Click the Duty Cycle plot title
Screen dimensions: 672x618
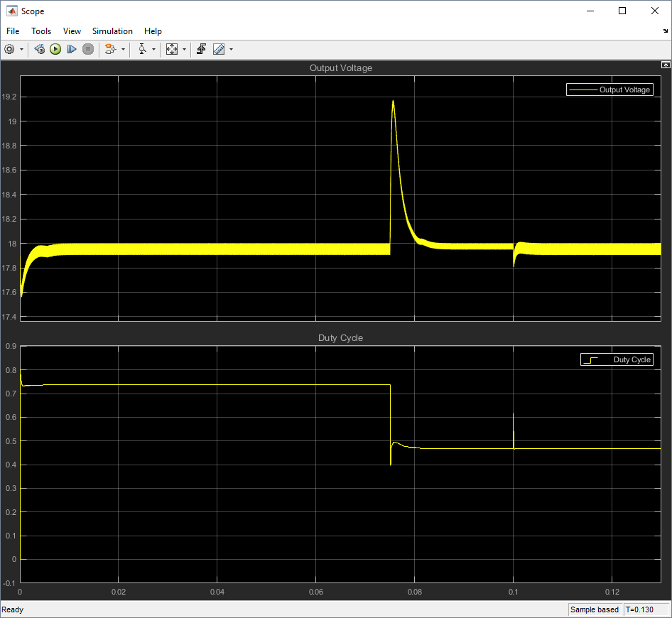point(341,337)
